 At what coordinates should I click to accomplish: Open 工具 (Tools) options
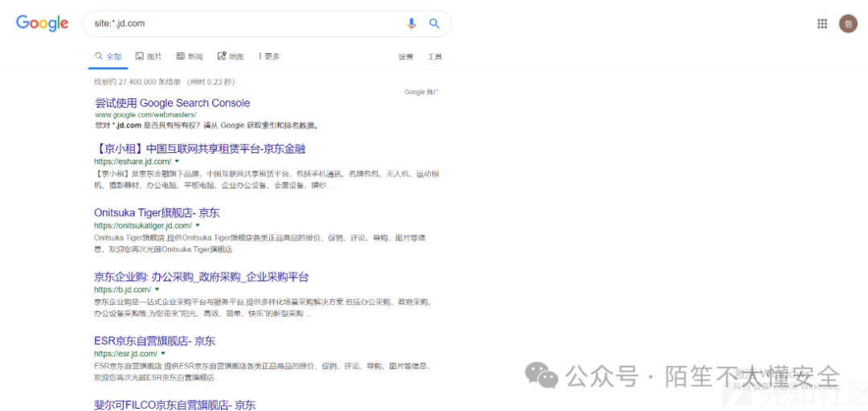click(x=435, y=56)
